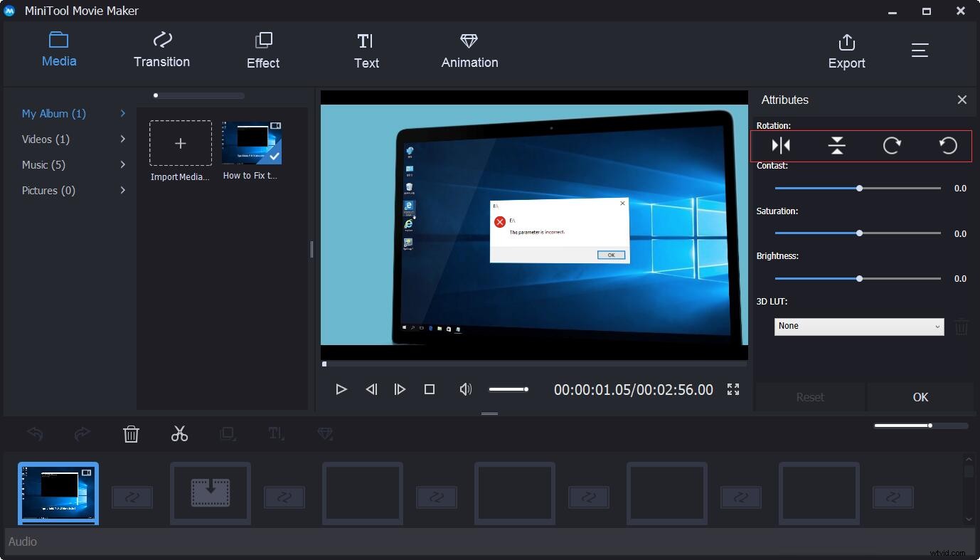Open the hamburger menu
This screenshot has height=560, width=980.
920,50
